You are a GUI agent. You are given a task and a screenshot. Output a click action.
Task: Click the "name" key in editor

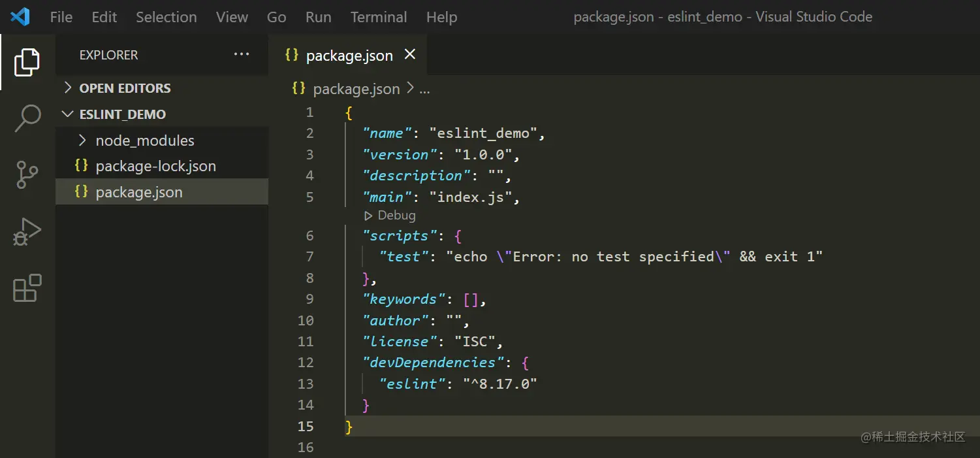click(387, 133)
